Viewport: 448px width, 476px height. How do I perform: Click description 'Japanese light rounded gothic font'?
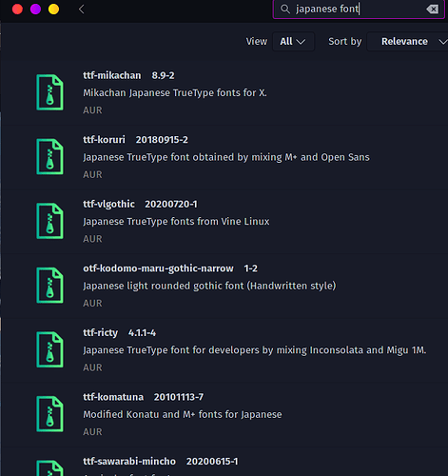(209, 286)
